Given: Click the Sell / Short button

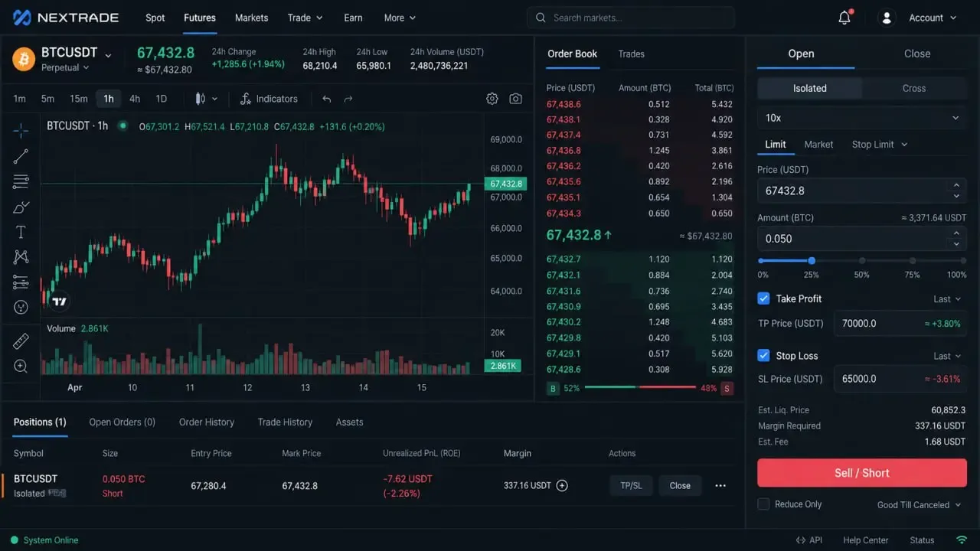Looking at the screenshot, I should [x=862, y=473].
